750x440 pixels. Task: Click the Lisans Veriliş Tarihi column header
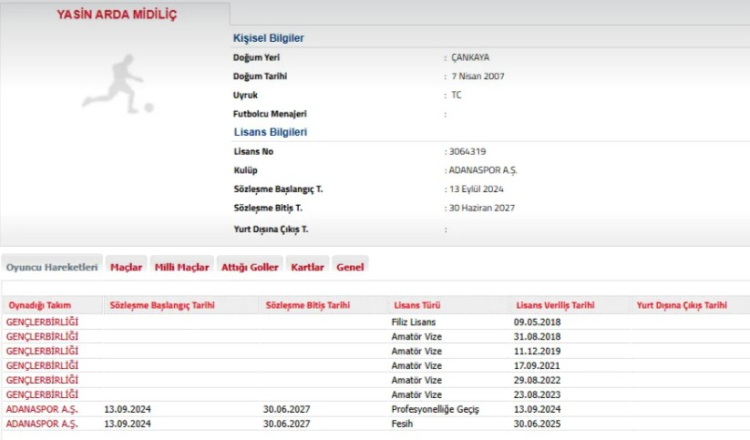tap(555, 304)
